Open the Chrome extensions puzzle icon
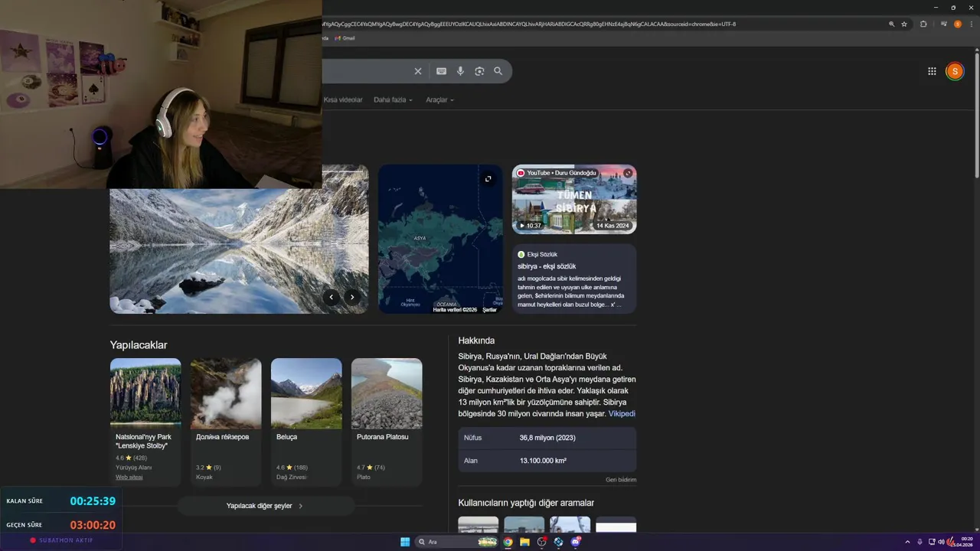980x551 pixels. pyautogui.click(x=923, y=24)
